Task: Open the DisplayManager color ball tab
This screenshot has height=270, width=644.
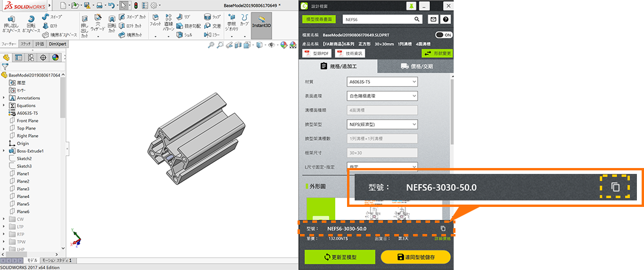Action: (x=55, y=58)
